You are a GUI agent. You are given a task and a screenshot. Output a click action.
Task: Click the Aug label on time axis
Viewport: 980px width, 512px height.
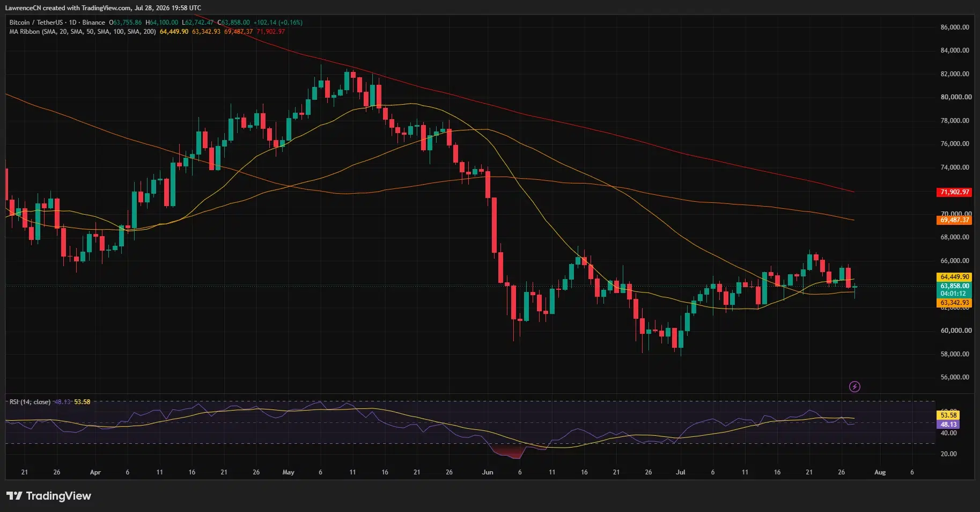(880, 473)
